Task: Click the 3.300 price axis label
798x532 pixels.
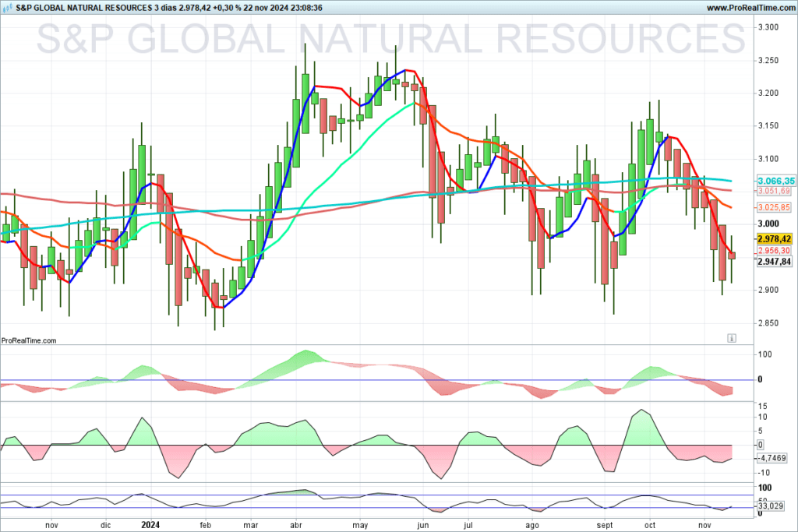Action: coord(768,27)
